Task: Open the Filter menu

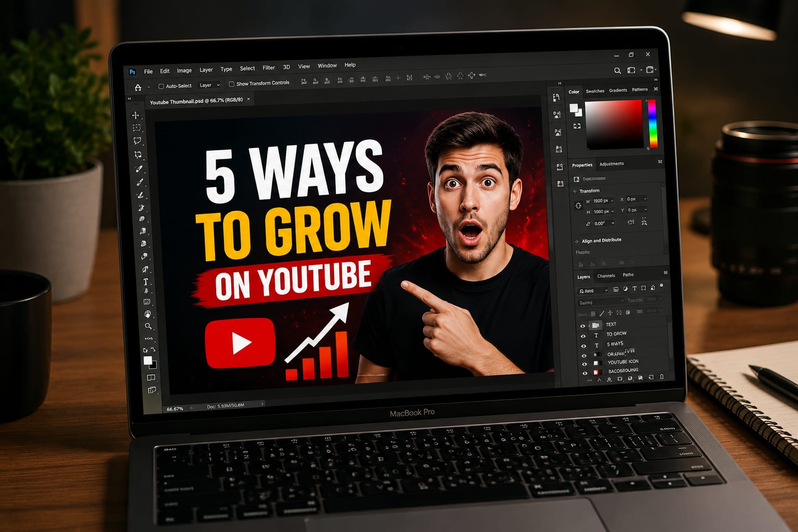Action: pyautogui.click(x=269, y=68)
